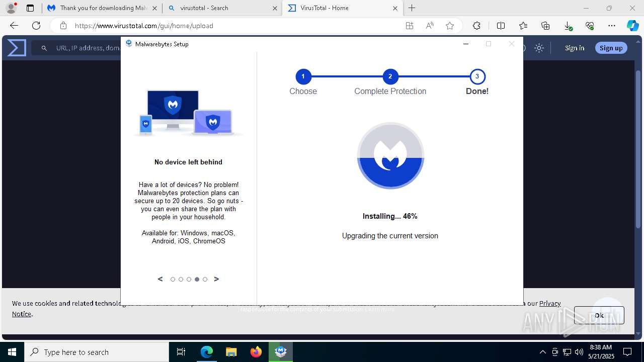Open the volume control in tray

coord(579,352)
